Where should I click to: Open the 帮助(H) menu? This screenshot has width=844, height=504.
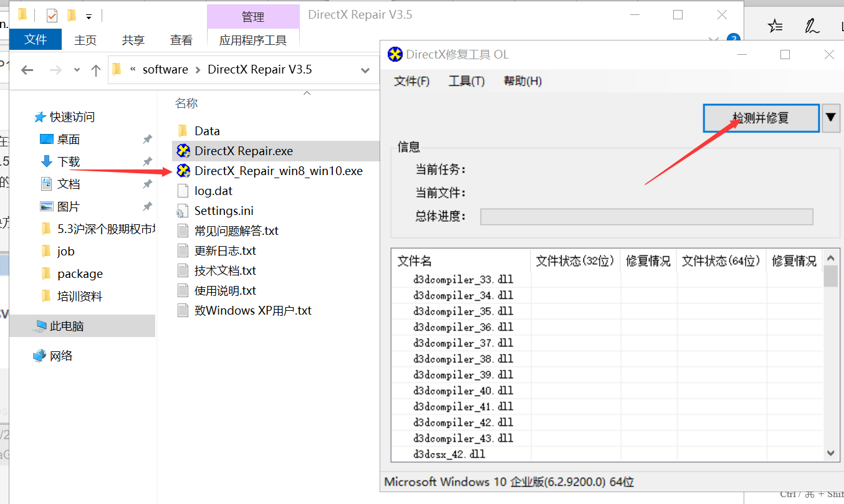522,81
